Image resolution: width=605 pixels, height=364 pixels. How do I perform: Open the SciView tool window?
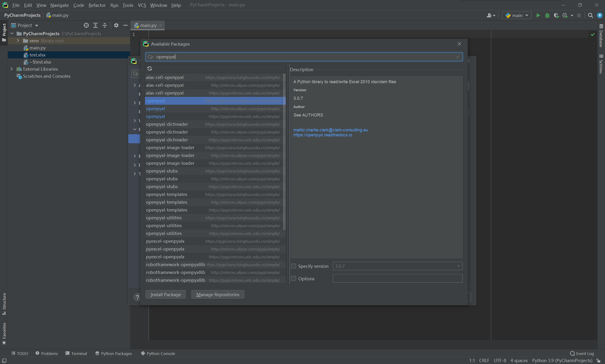(x=601, y=64)
